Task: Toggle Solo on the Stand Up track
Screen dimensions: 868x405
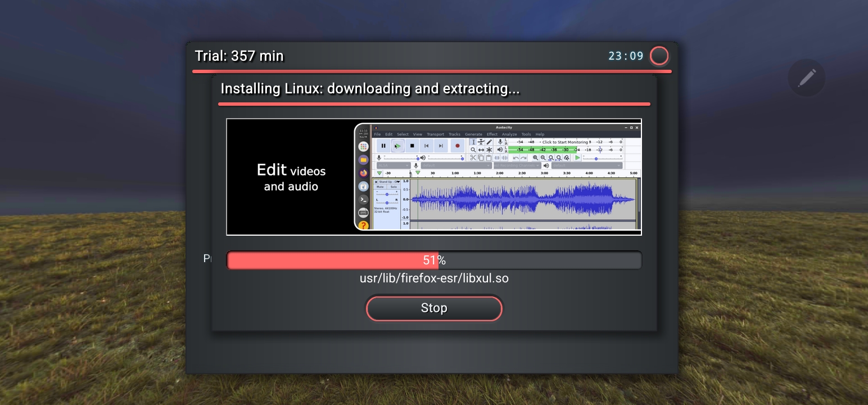Action: 394,187
